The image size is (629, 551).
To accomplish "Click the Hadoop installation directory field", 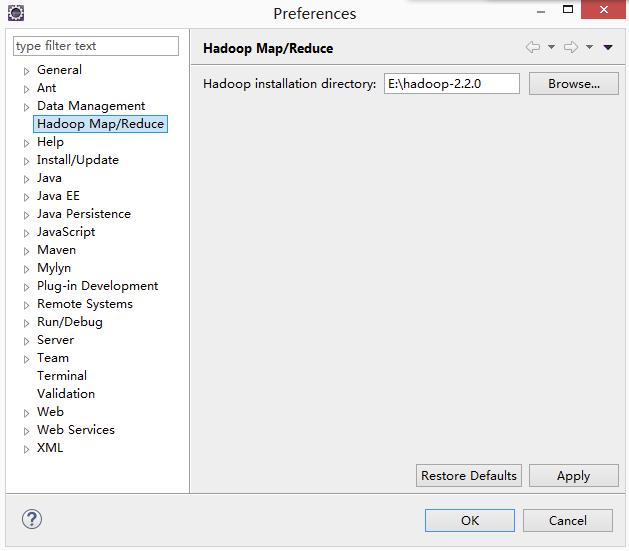I will (x=451, y=84).
